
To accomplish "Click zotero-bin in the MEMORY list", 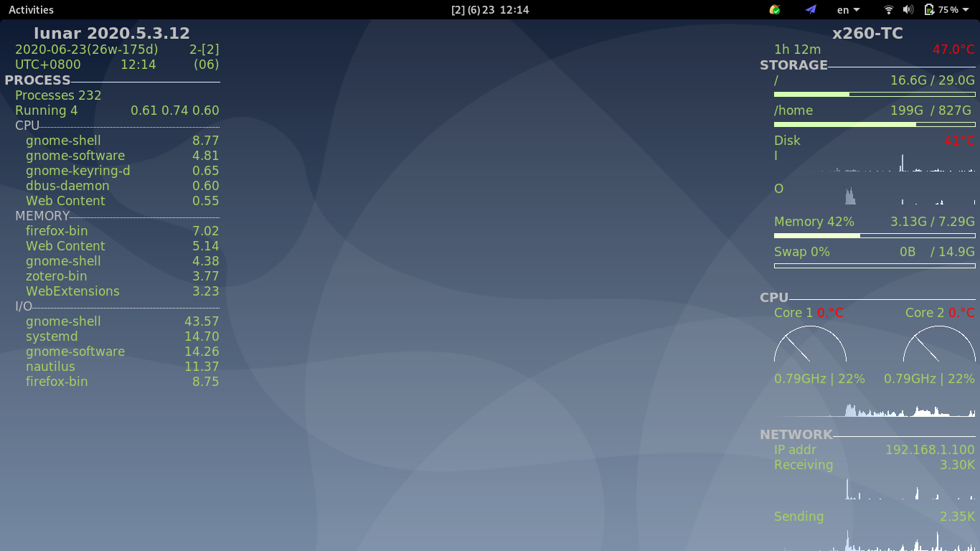I will [56, 276].
